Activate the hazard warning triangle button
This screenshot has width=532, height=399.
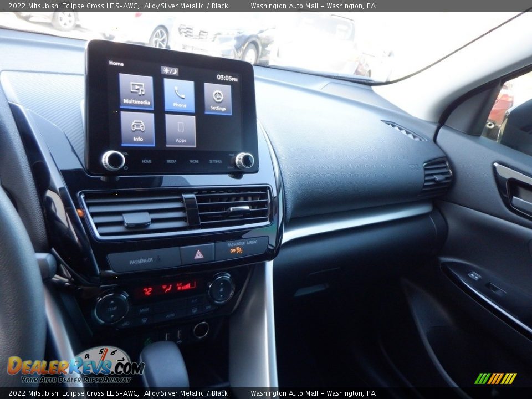point(198,254)
